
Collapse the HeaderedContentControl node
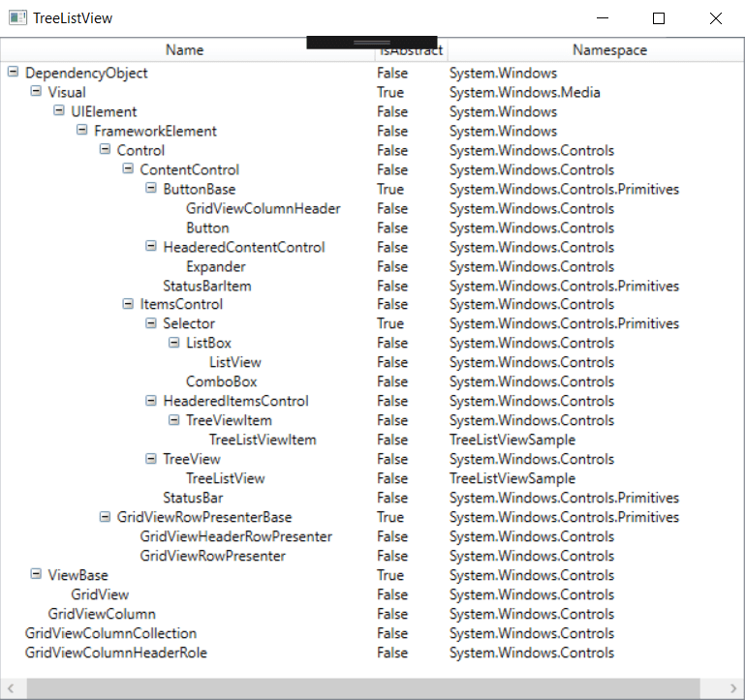pos(151,246)
